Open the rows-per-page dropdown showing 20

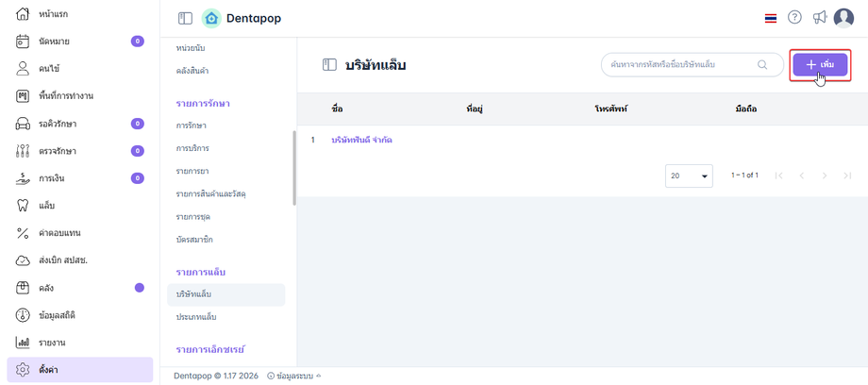point(691,176)
